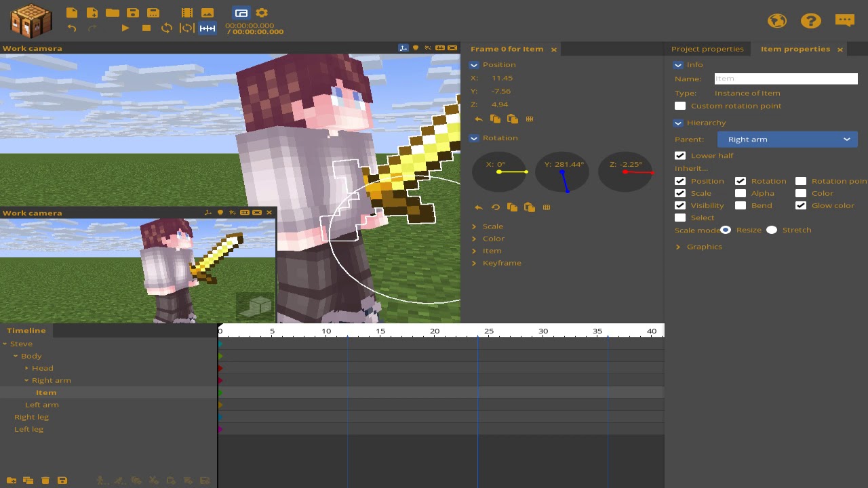Reset position with the arrow icon under Position
This screenshot has width=868, height=488.
click(479, 119)
